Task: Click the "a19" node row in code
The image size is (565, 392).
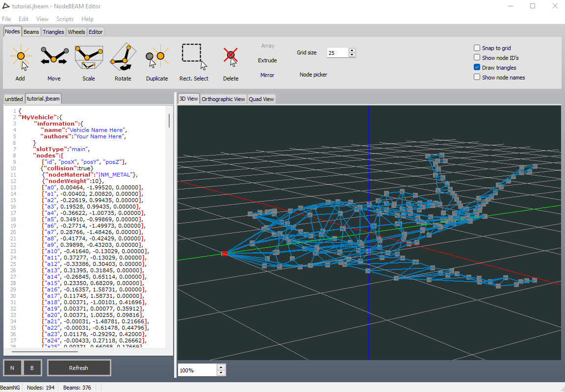Action: (93, 309)
